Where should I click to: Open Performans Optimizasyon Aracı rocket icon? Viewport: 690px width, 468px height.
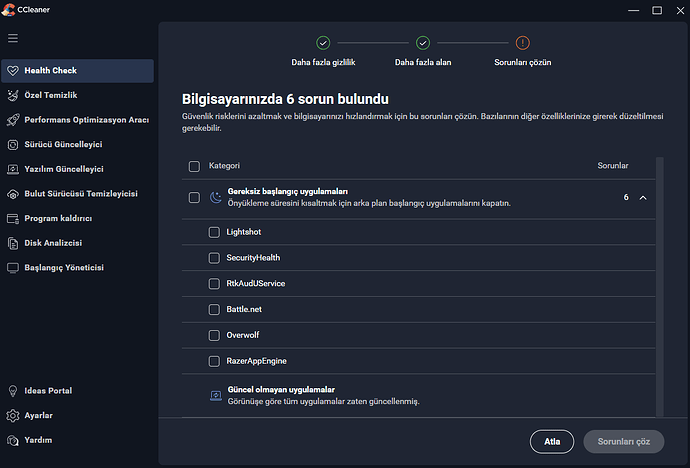pos(13,120)
